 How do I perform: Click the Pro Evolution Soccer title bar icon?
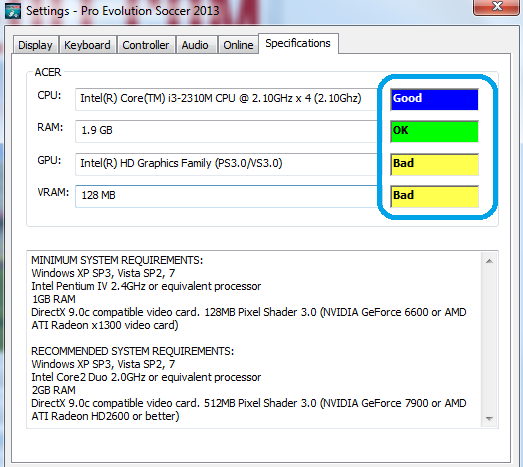tap(13, 11)
